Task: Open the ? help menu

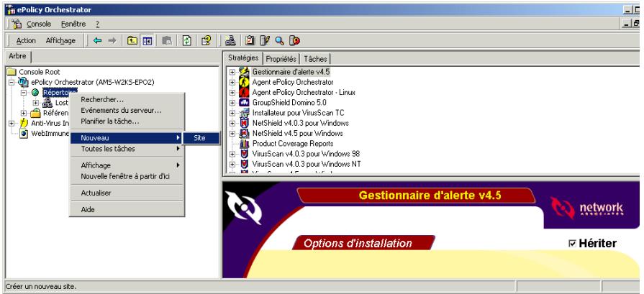Action: tap(97, 24)
